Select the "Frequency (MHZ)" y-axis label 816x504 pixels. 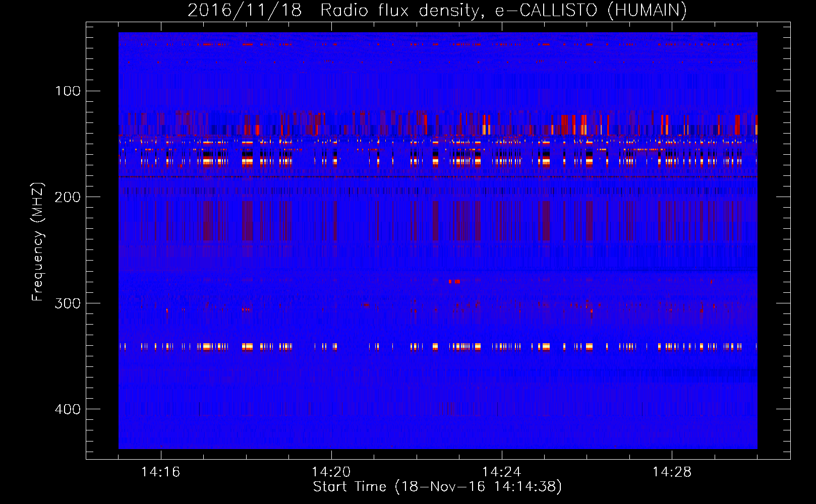38,242
